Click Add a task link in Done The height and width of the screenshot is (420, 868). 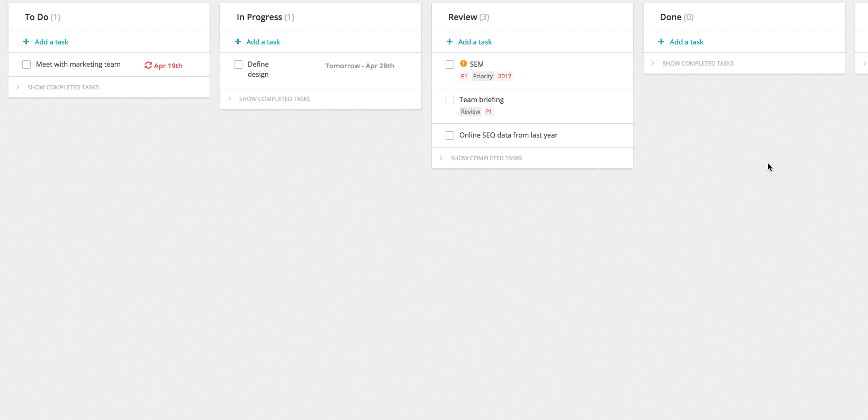coord(686,42)
